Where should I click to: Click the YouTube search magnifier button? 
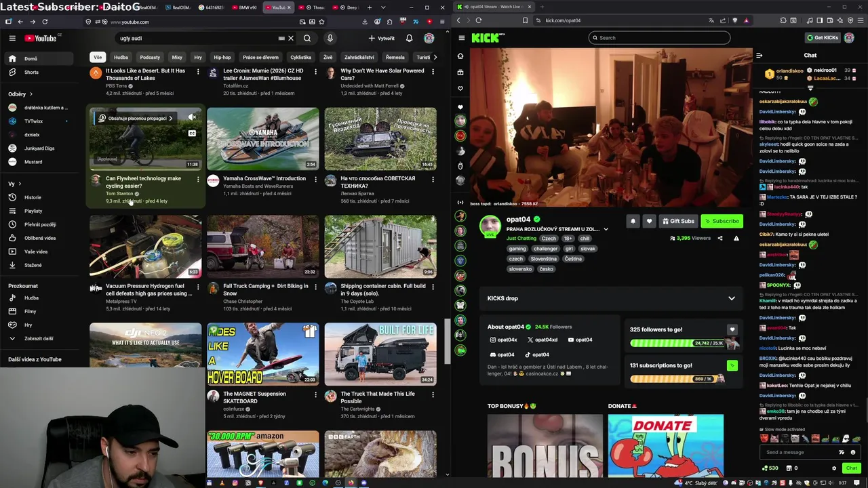tap(307, 39)
